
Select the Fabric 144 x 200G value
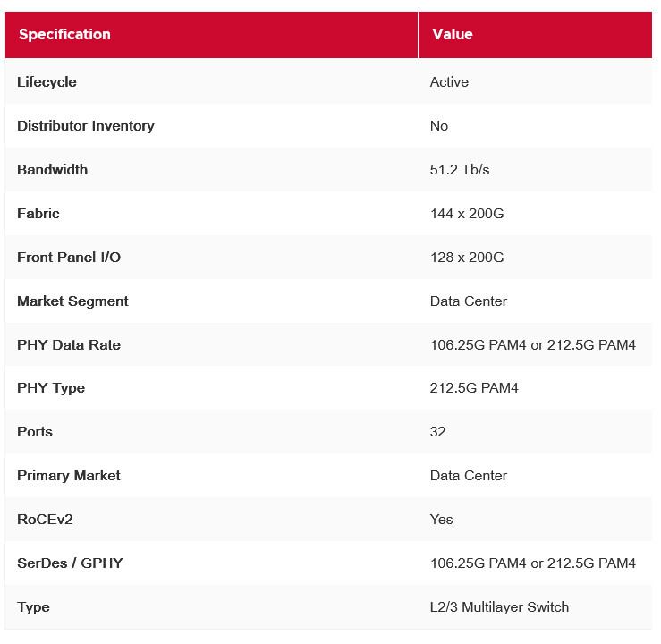coord(467,213)
